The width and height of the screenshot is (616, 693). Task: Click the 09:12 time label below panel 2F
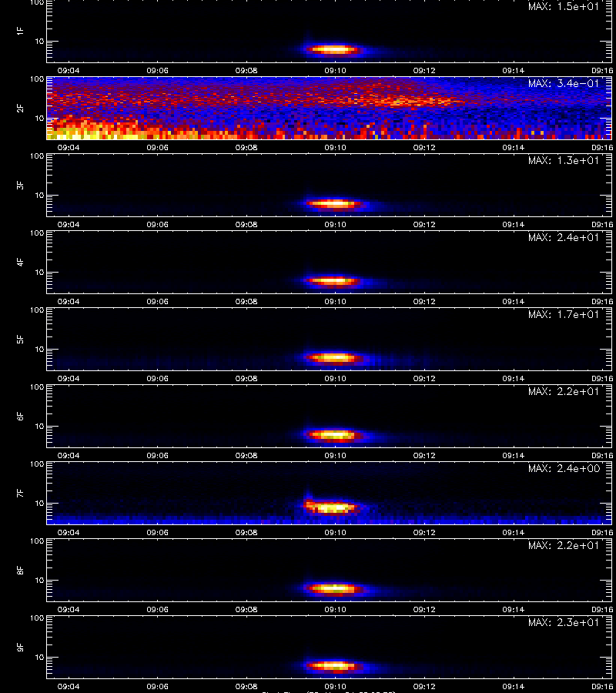(424, 148)
